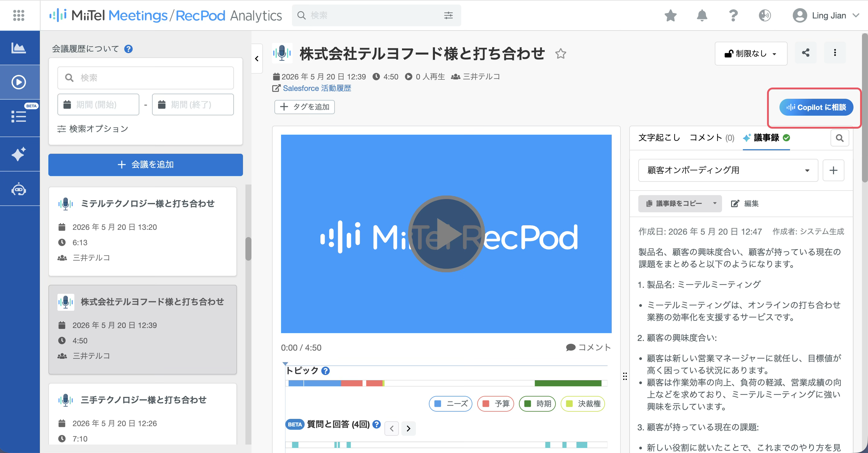
Task: Collapse the meeting list side panel
Action: tap(257, 59)
